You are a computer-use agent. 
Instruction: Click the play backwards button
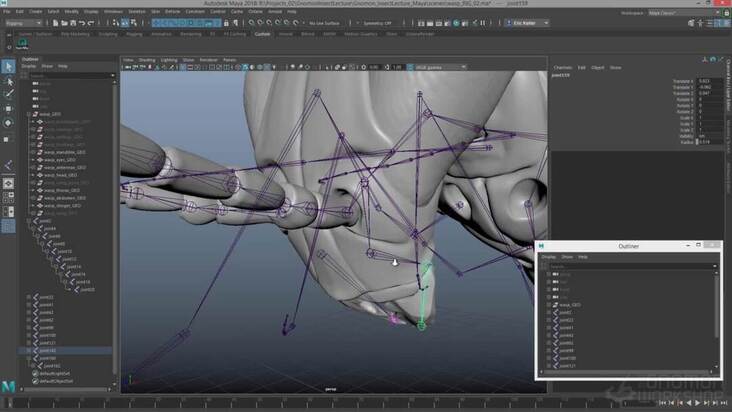click(689, 403)
